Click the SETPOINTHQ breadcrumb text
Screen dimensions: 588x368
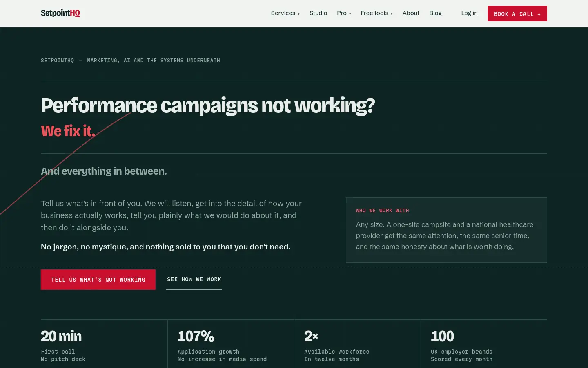point(58,61)
